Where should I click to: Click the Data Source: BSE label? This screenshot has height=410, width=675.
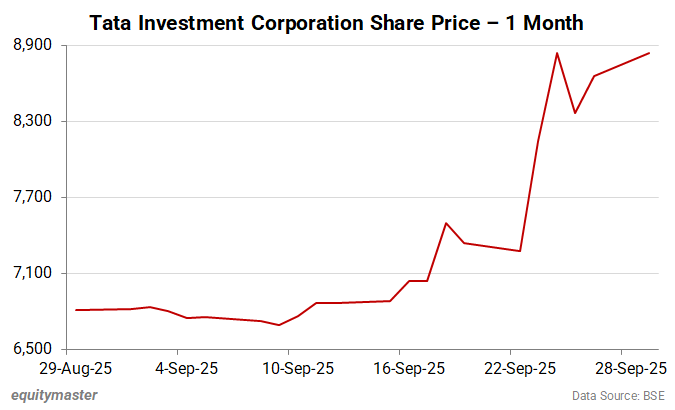click(620, 395)
